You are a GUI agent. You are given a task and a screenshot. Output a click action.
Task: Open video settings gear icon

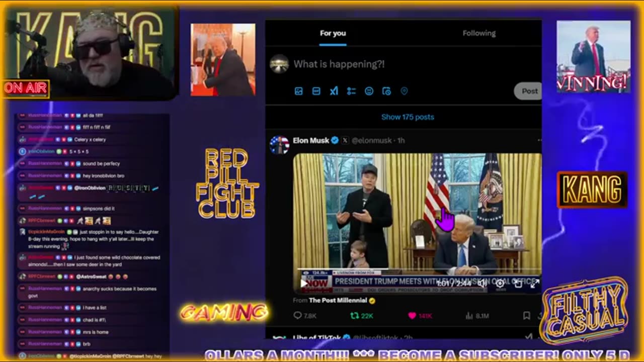pyautogui.click(x=500, y=284)
